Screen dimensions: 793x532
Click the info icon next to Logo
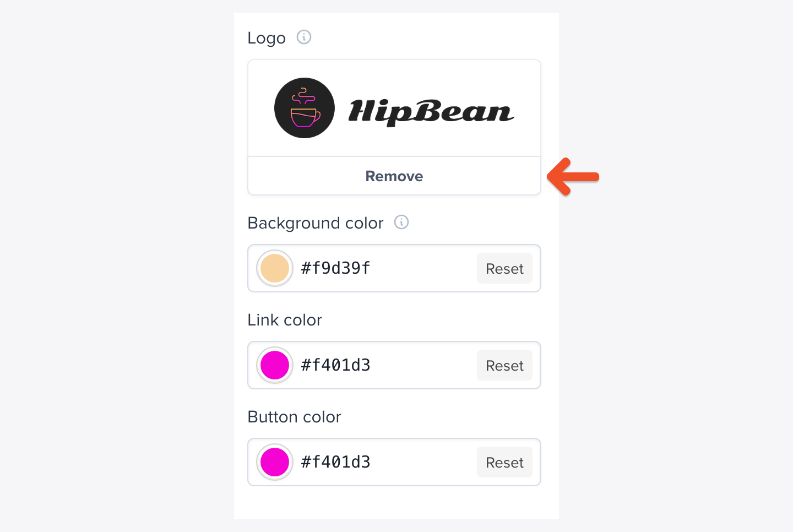[x=303, y=37]
